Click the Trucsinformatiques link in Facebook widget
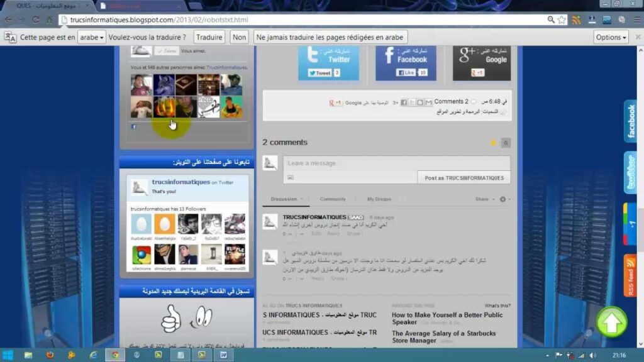Viewport: 644px width, 362px height. (x=226, y=67)
